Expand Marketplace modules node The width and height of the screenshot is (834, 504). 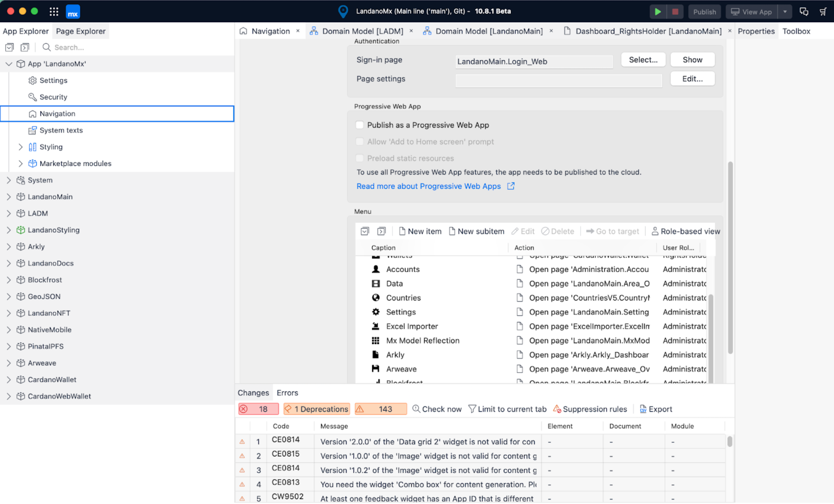click(20, 163)
